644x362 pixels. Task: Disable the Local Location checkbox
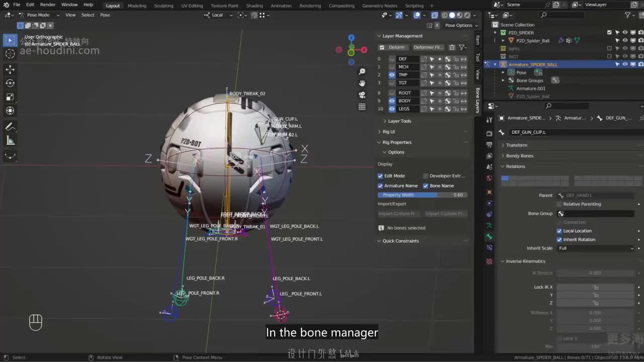click(559, 231)
